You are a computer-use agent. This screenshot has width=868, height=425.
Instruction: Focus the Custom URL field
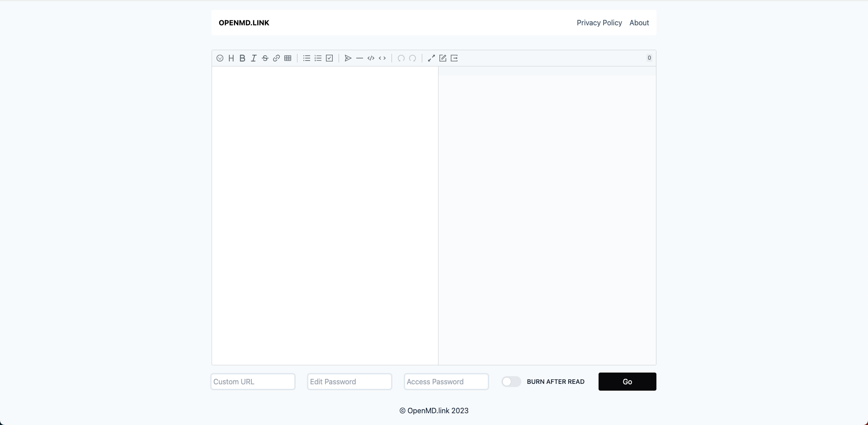253,382
